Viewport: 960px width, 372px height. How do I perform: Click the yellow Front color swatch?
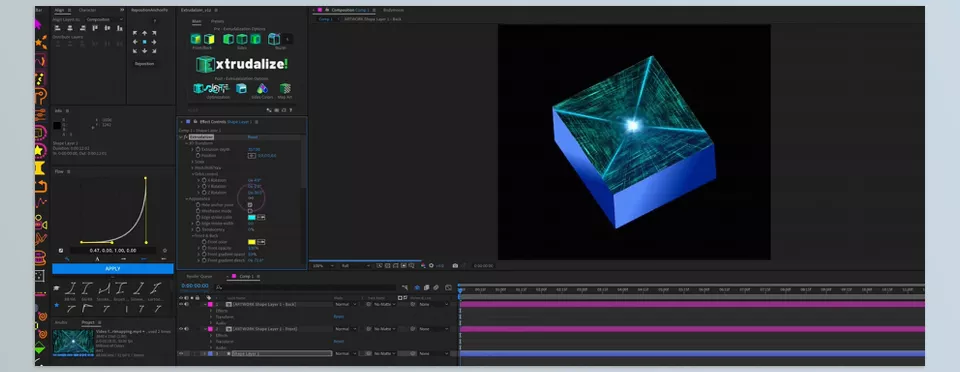coord(252,242)
